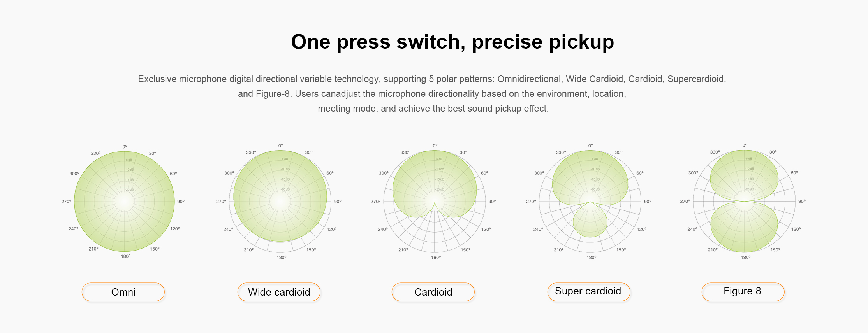This screenshot has width=868, height=333.
Task: Click the 90° label beside the Figure 8 diagram
Action: (x=802, y=201)
